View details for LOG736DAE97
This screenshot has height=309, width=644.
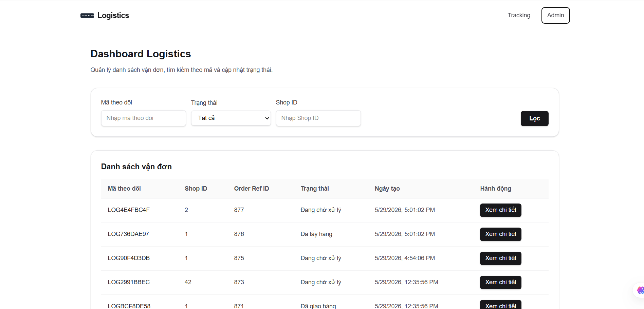tap(500, 234)
